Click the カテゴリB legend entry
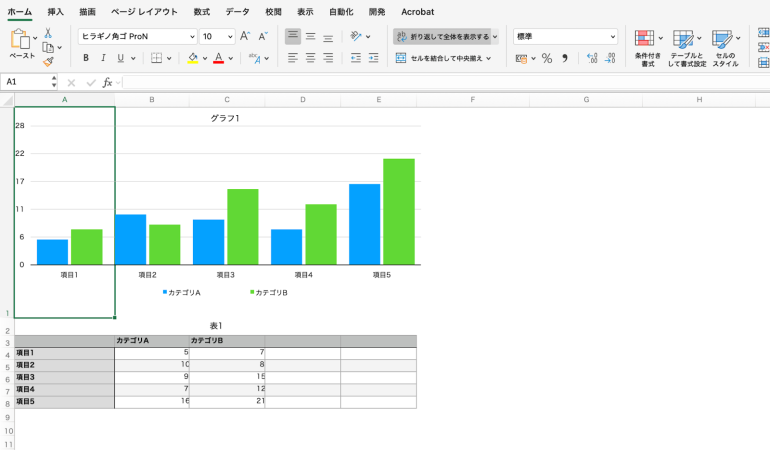This screenshot has width=770, height=450. pyautogui.click(x=269, y=293)
